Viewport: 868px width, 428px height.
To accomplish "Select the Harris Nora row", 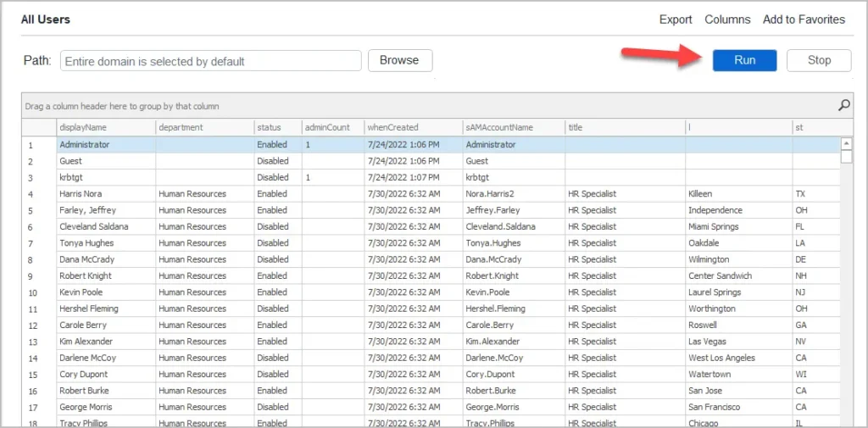I will pos(431,194).
